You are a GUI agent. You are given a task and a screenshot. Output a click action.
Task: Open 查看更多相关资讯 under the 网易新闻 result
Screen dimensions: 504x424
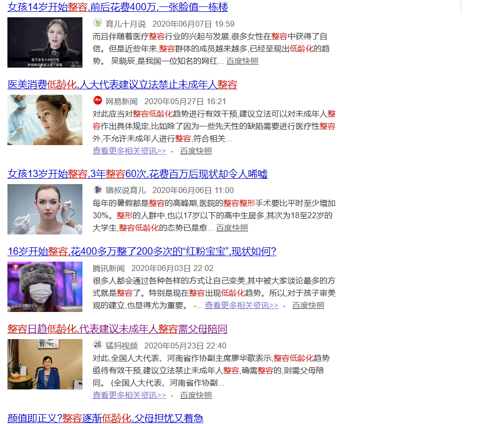tap(129, 151)
